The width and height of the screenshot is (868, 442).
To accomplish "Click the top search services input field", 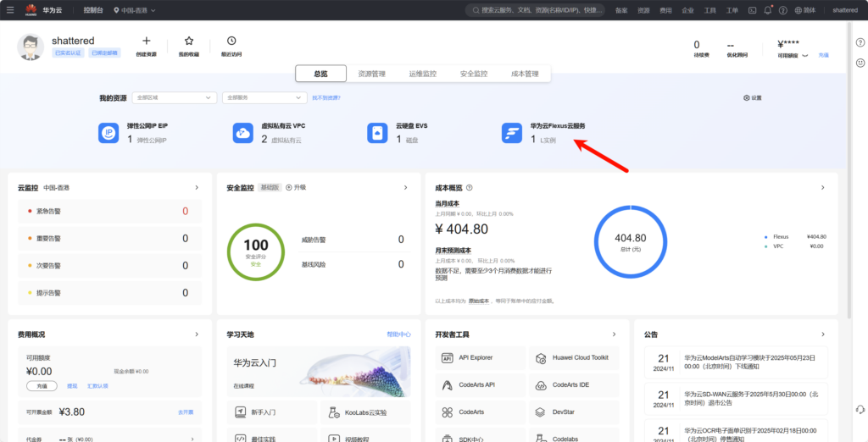I will pyautogui.click(x=538, y=10).
